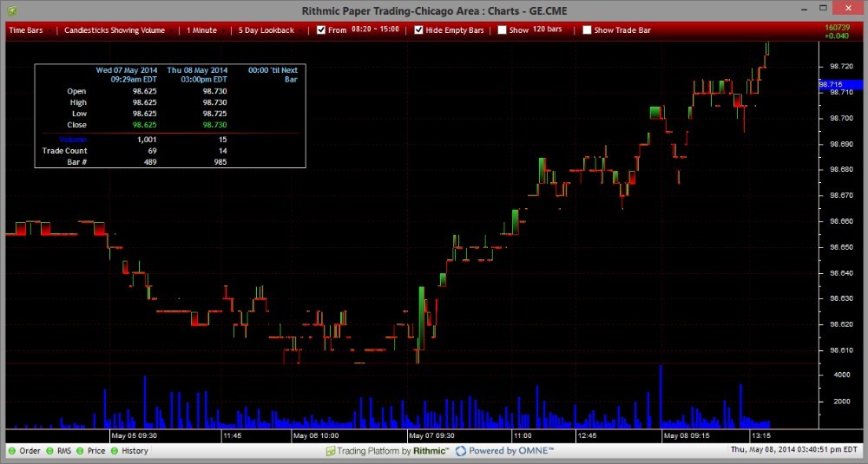Open the Time Bars dropdown
The width and height of the screenshot is (868, 464).
[30, 29]
